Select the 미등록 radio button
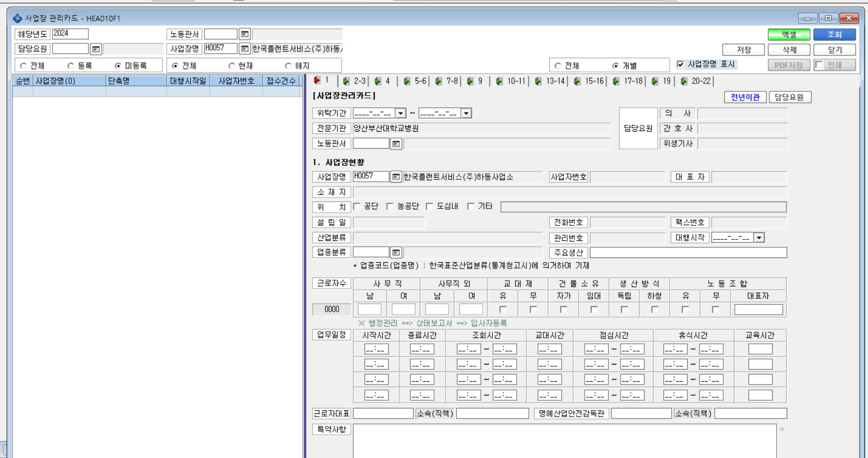Image resolution: width=868 pixels, height=458 pixels. coord(118,66)
